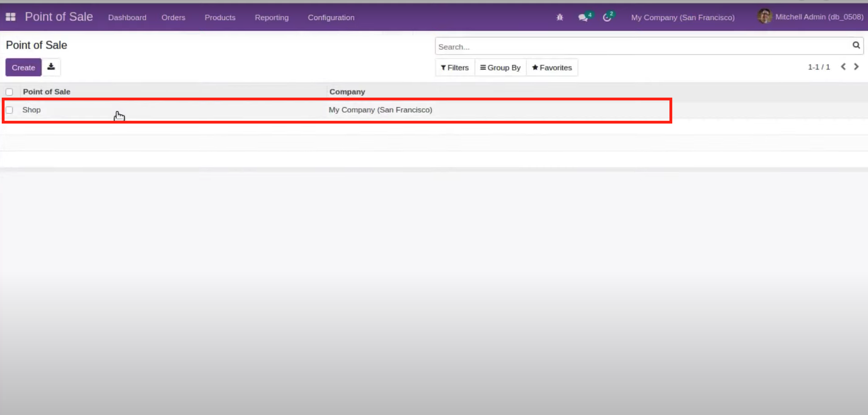Image resolution: width=868 pixels, height=415 pixels.
Task: Open the company switcher My Company
Action: [x=682, y=17]
